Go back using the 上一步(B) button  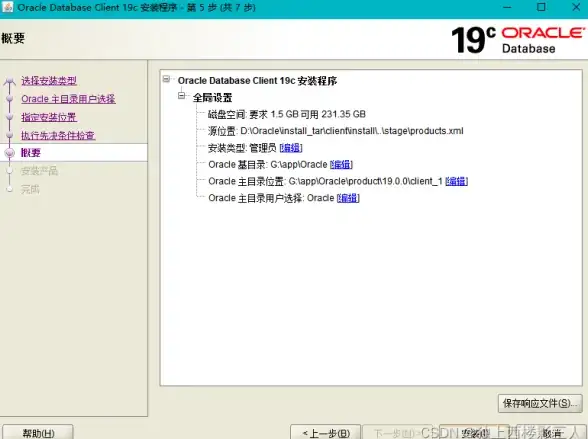click(326, 433)
